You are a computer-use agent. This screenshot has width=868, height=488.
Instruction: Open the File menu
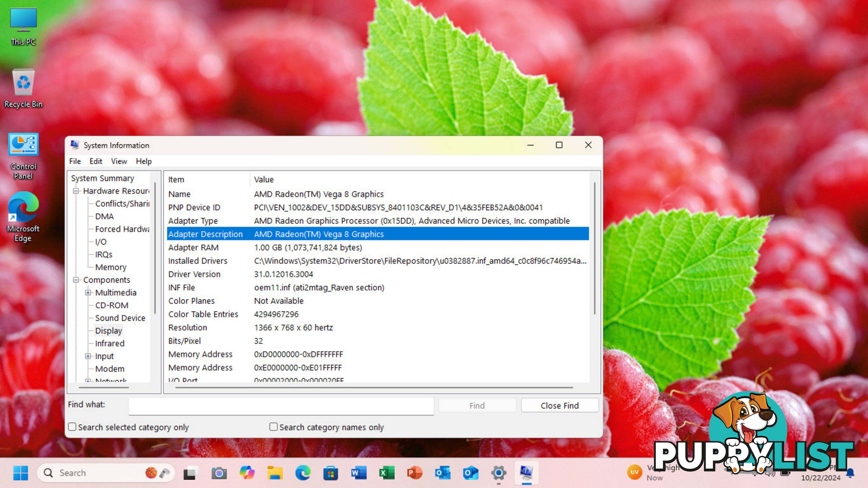pos(75,161)
